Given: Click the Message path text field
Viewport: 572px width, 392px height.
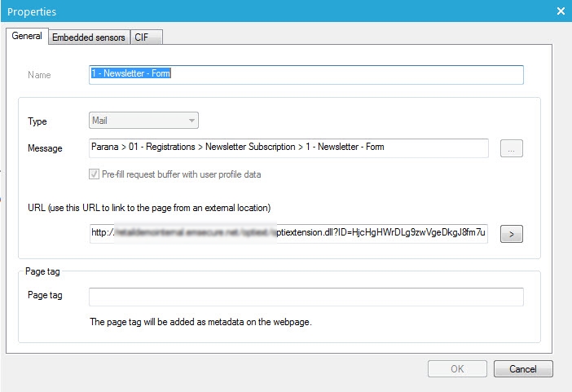Looking at the screenshot, I should point(288,148).
